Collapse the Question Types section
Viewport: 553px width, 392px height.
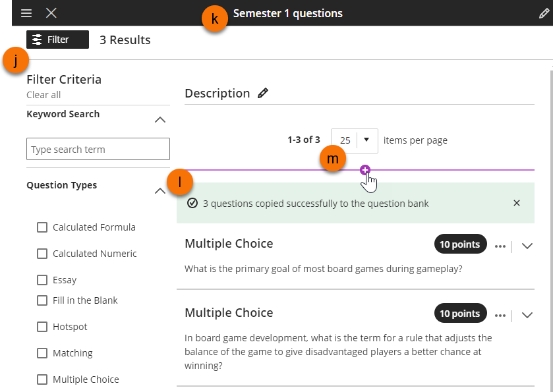point(160,191)
